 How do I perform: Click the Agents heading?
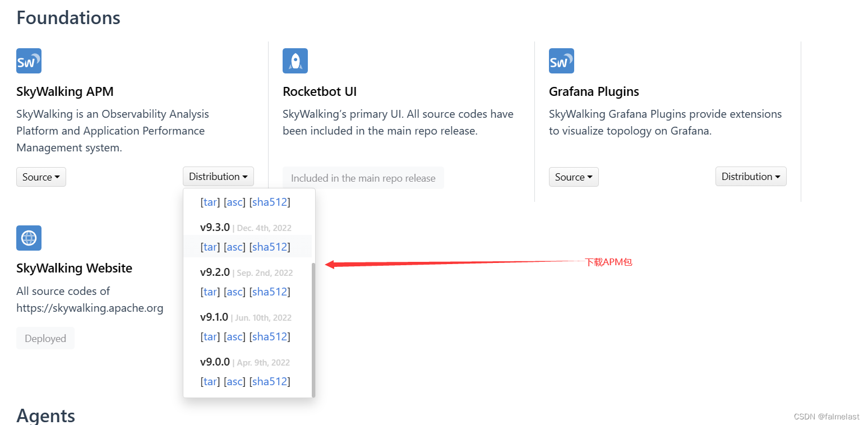pyautogui.click(x=45, y=415)
